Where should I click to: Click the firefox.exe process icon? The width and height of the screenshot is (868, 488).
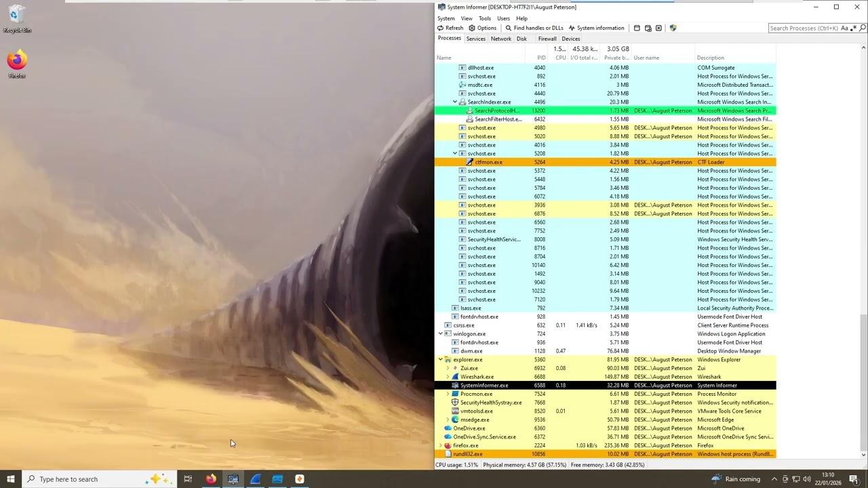point(448,445)
